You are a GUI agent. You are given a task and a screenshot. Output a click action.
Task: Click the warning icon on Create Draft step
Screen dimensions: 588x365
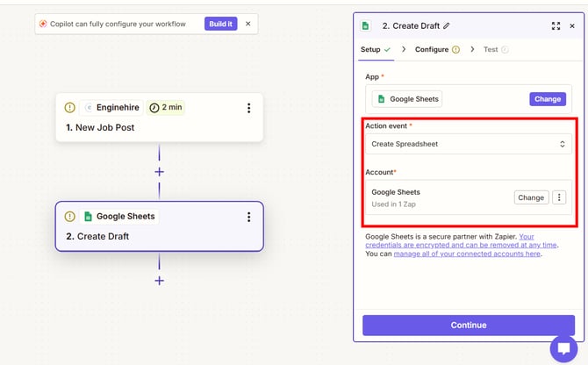click(69, 217)
